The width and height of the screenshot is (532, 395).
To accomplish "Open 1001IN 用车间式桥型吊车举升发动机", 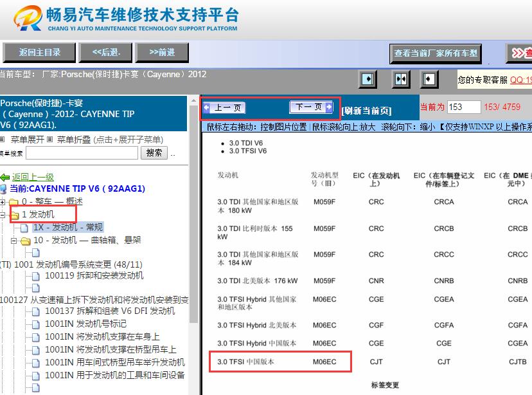I will (x=114, y=362).
